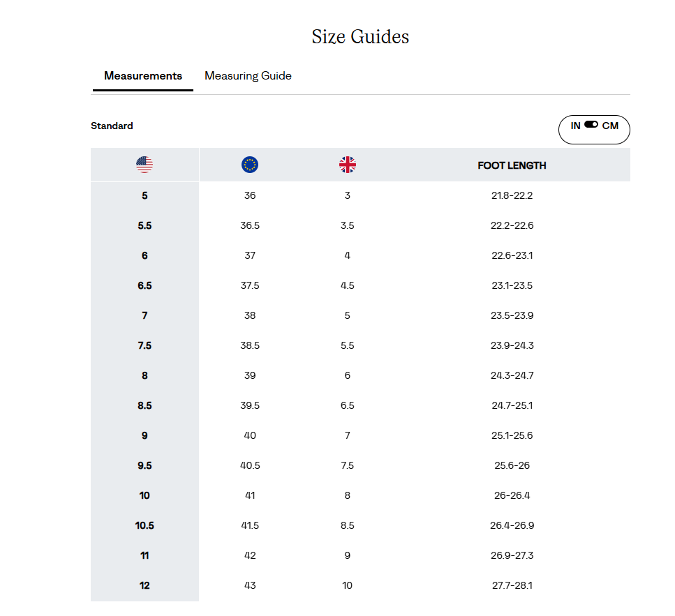Select US size 7.5 cell

pyautogui.click(x=144, y=345)
